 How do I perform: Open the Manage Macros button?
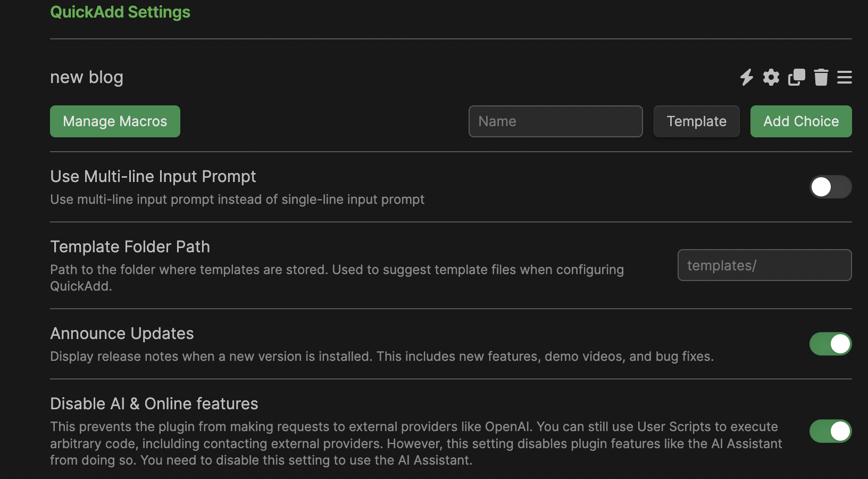pyautogui.click(x=115, y=121)
